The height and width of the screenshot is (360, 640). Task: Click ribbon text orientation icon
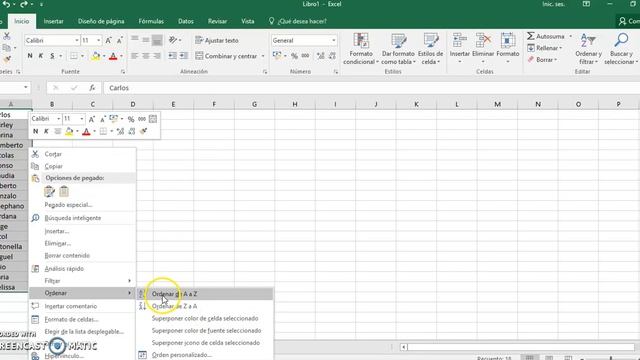(173, 40)
